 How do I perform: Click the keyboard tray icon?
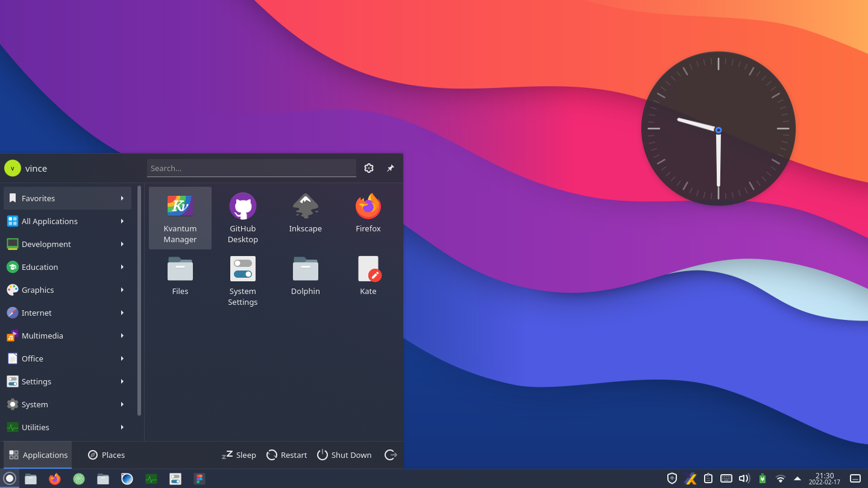(x=726, y=478)
